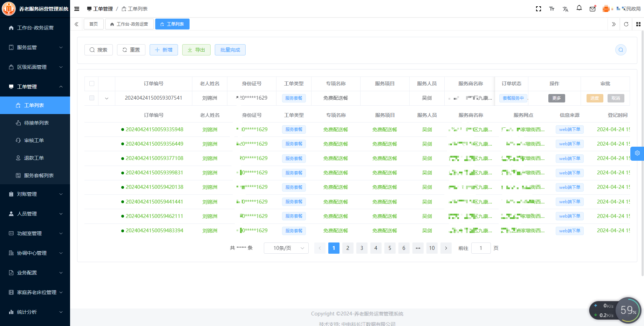Open the font size adjustment icon
This screenshot has height=326, width=644.
click(x=552, y=9)
